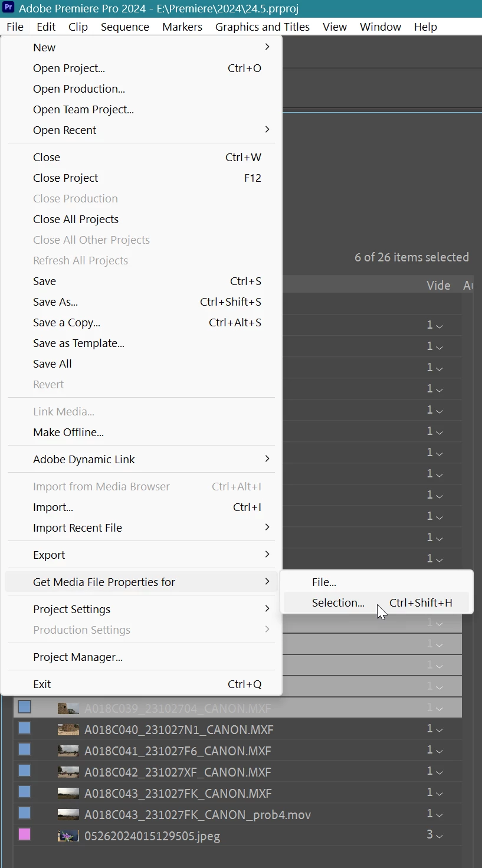Open video usage dropdown for A018C041 clip
The image size is (482, 868).
(x=439, y=751)
